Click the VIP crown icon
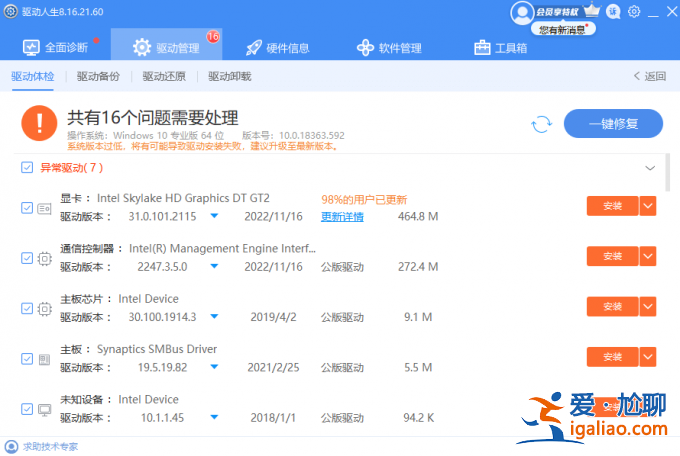 pos(592,10)
